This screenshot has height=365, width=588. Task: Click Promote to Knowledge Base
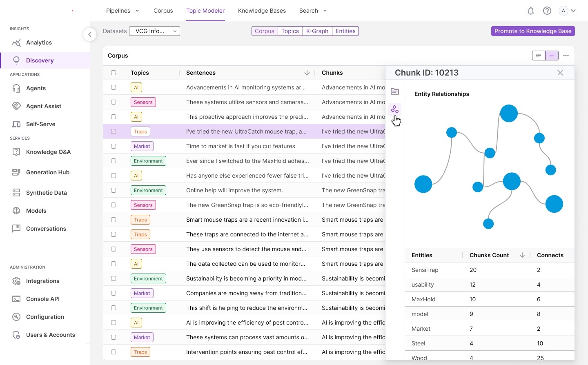pos(533,31)
